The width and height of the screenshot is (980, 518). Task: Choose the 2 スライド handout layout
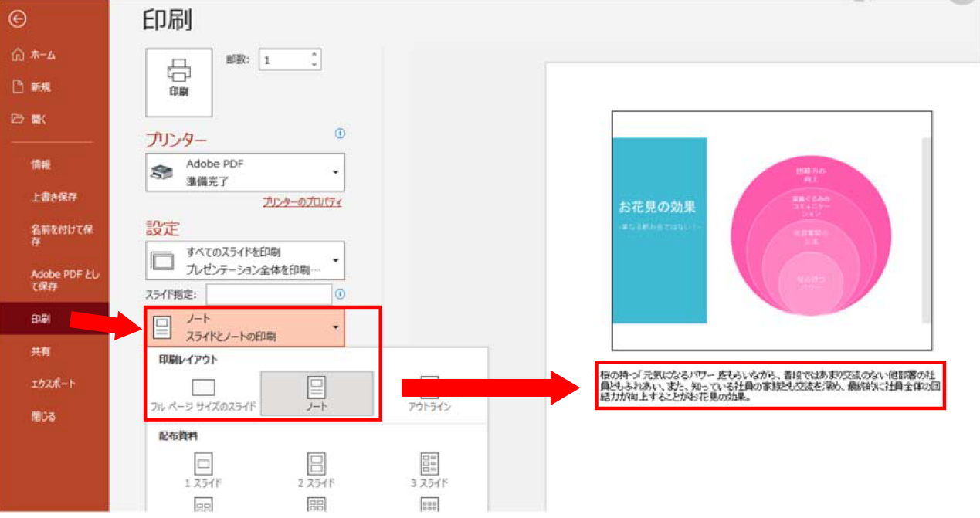[317, 469]
